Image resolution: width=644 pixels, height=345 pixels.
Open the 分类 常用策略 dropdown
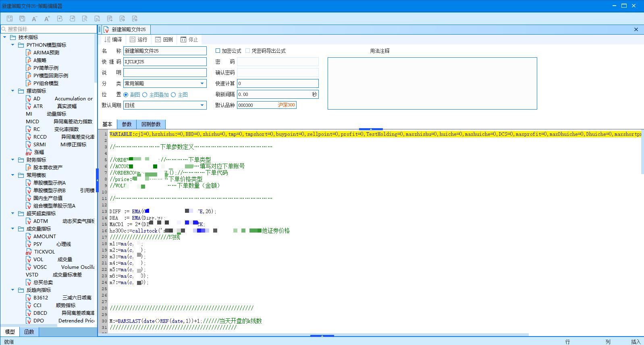(202, 83)
